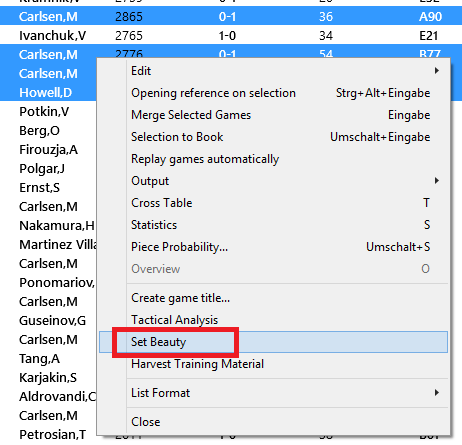This screenshot has height=445, width=462.
Task: Select the Karjakin,S game row
Action: click(x=48, y=377)
